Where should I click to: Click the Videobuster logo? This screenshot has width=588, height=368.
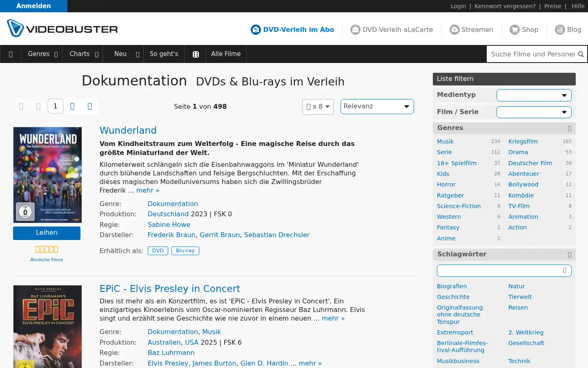click(x=62, y=29)
